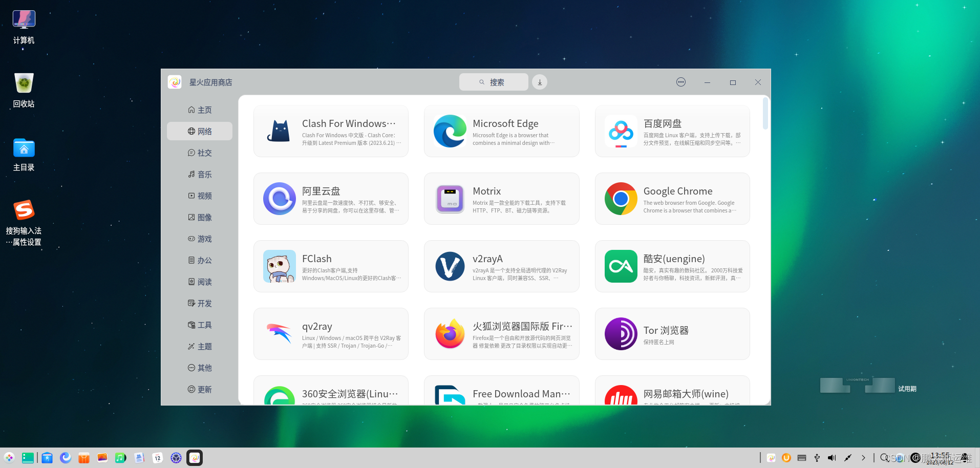Click the 网易邮箱大师(wine) title
Screen dimensions: 980x468
[x=686, y=394]
